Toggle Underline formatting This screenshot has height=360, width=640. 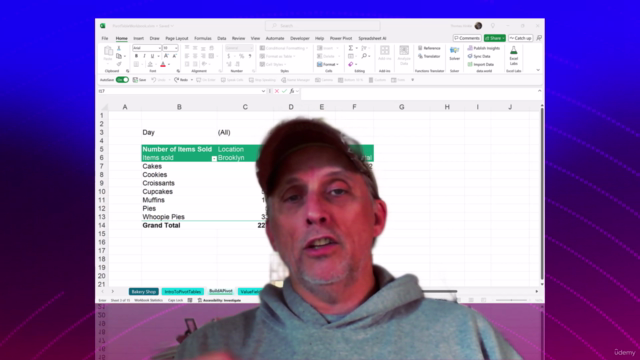152,56
